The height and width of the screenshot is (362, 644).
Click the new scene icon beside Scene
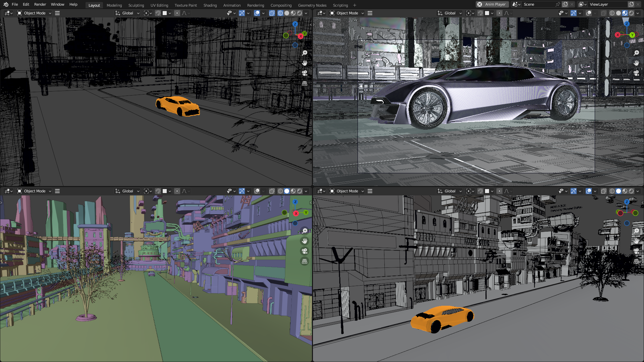click(x=565, y=4)
